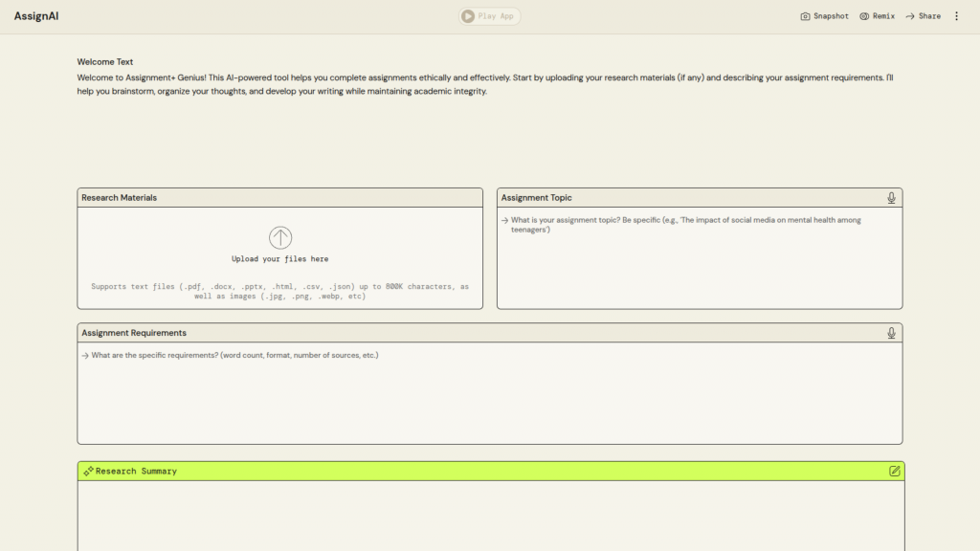Image resolution: width=980 pixels, height=551 pixels.
Task: Click inside the Research Summary output area
Action: point(490,517)
